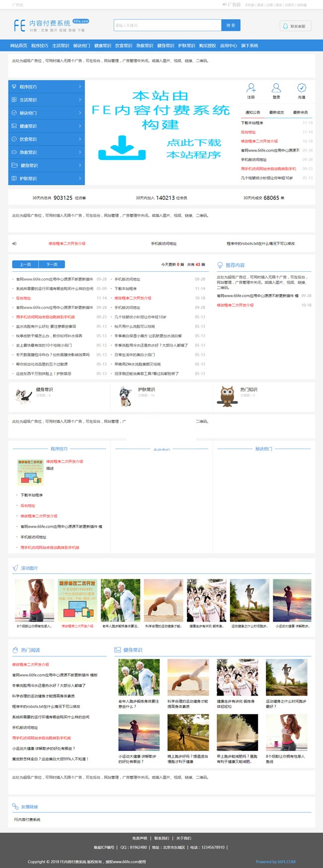Open the 登录 login user icon
The height and width of the screenshot is (868, 323).
pyautogui.click(x=276, y=88)
